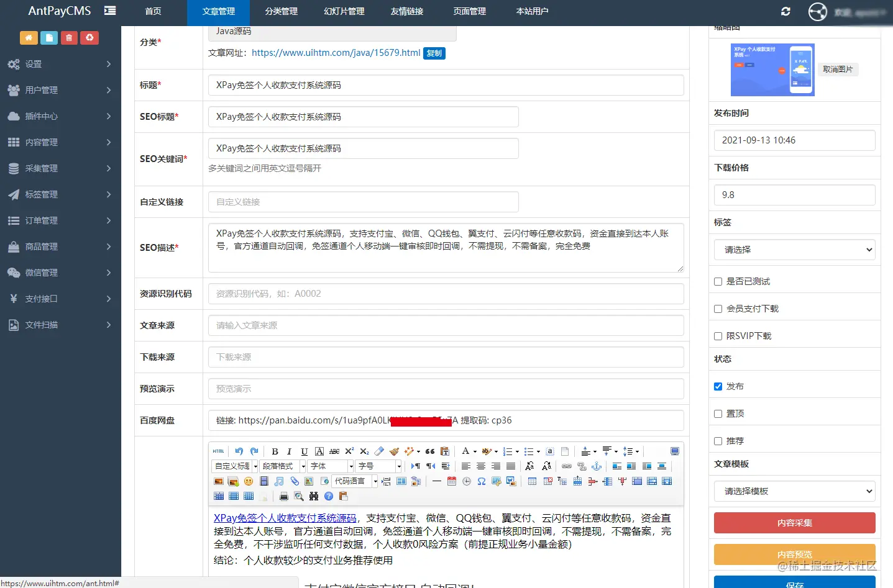Click the 发布时间 date input field
The width and height of the screenshot is (893, 588).
pos(795,140)
